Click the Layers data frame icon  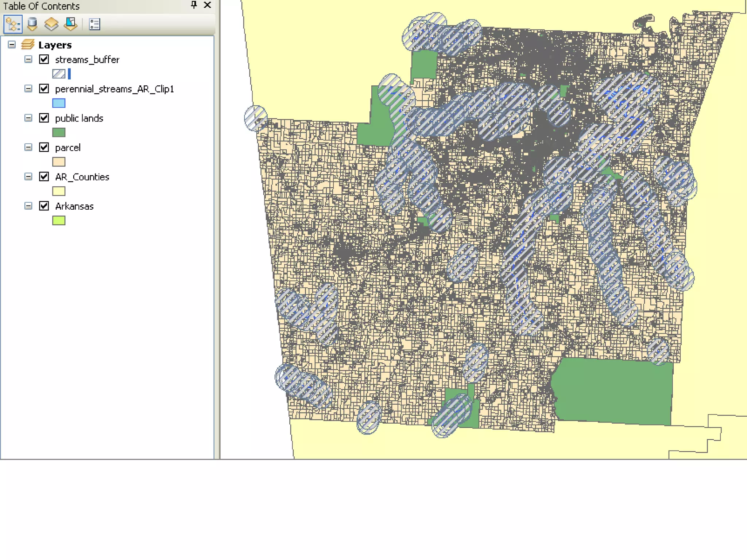click(28, 45)
